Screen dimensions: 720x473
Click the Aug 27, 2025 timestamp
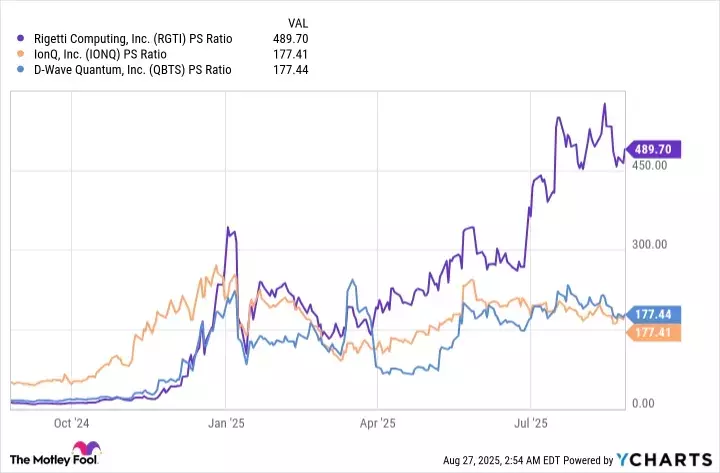[503, 460]
